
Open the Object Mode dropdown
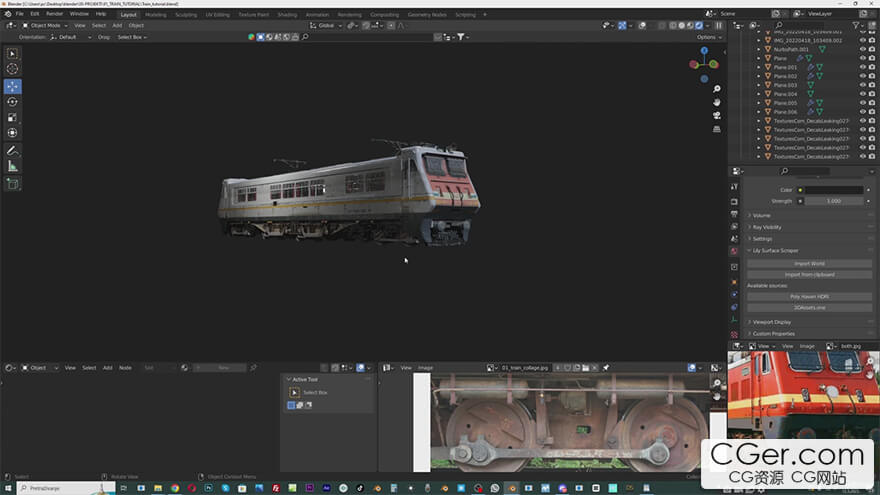[x=45, y=26]
